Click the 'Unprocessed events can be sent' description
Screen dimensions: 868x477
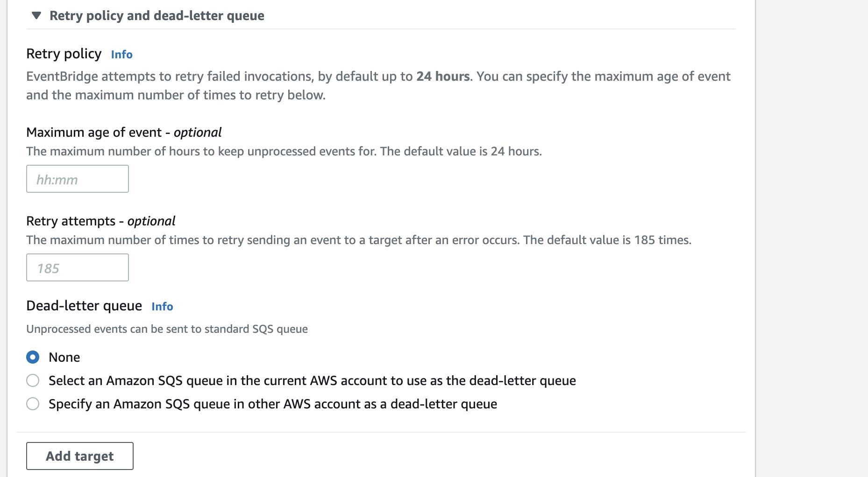(167, 330)
